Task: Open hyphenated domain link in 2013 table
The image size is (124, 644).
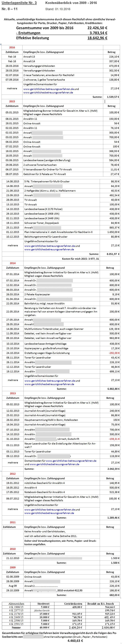Action: (x=71, y=461)
